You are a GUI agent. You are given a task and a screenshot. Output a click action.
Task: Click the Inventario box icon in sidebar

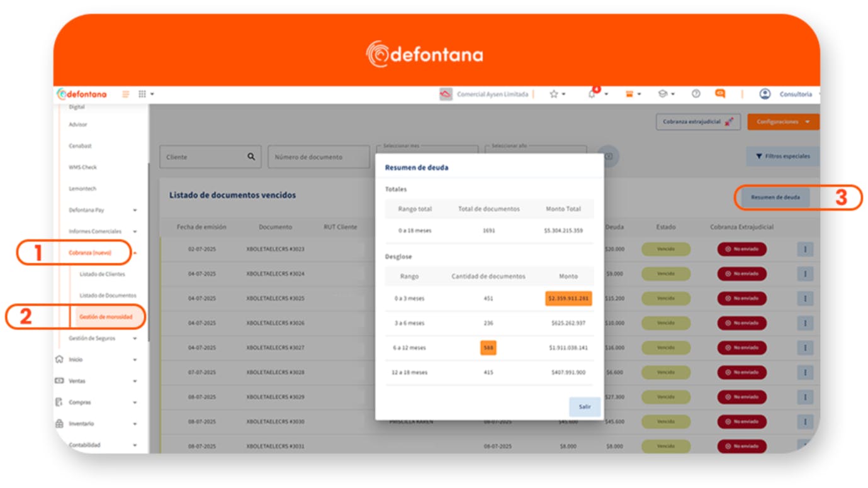click(60, 424)
